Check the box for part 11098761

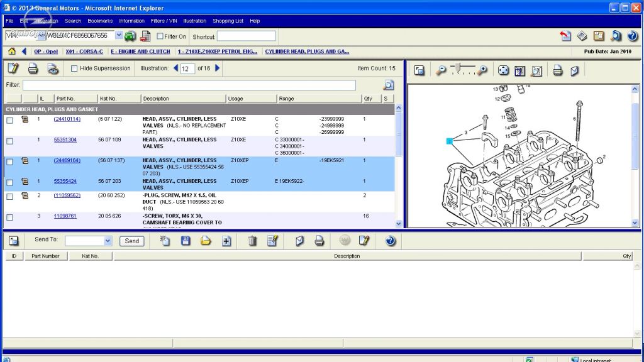(x=9, y=217)
